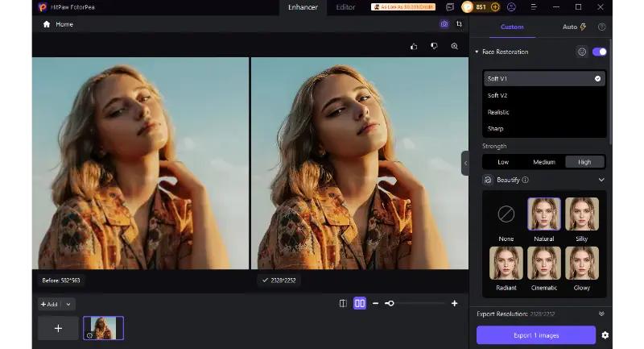Click the add credits plus icon
The width and height of the screenshot is (644, 349).
click(x=495, y=7)
